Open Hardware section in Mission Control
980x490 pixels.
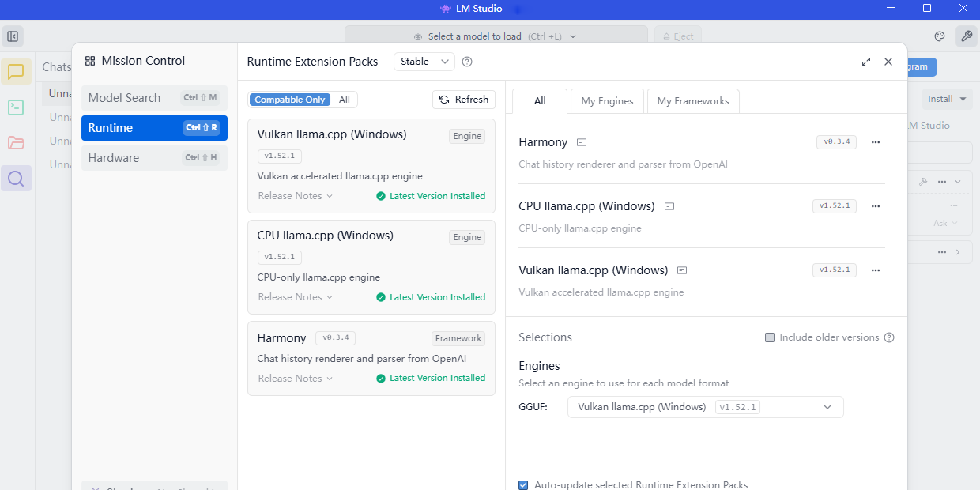pyautogui.click(x=154, y=158)
